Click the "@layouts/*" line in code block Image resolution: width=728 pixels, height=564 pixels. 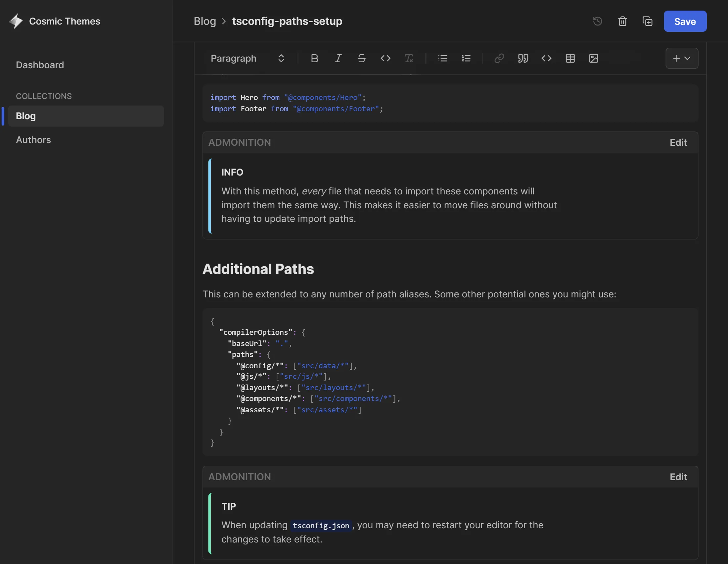(305, 387)
